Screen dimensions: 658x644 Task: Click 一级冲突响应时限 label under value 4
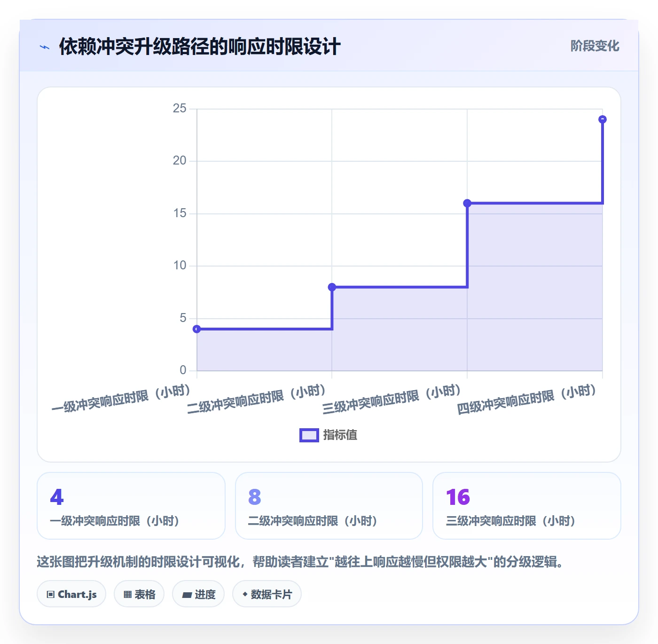point(115,521)
